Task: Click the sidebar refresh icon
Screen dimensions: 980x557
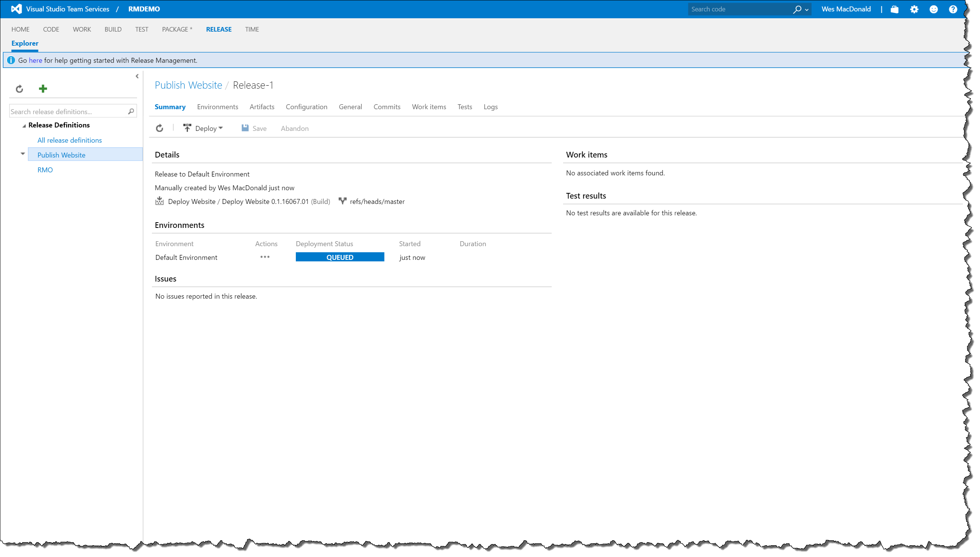Action: coord(19,89)
